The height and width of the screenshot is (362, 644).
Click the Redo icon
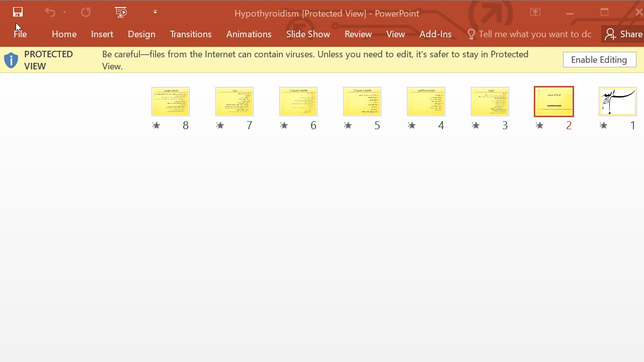coord(86,12)
